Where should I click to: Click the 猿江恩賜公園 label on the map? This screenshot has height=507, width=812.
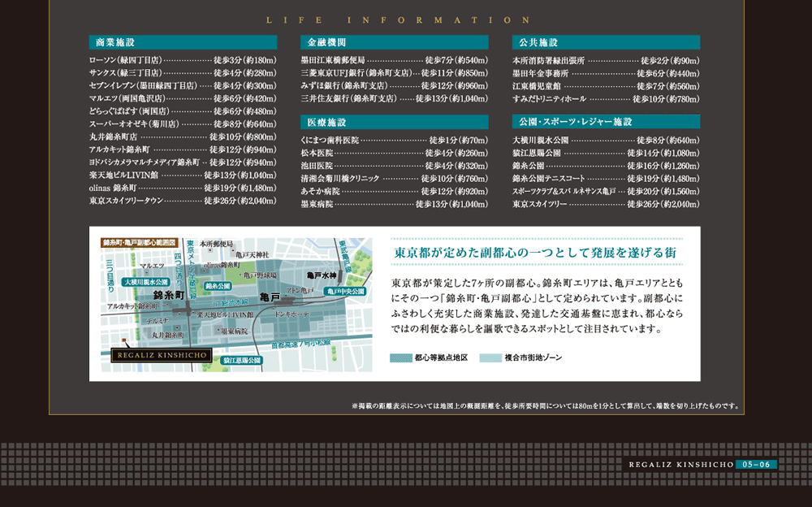pos(242,360)
